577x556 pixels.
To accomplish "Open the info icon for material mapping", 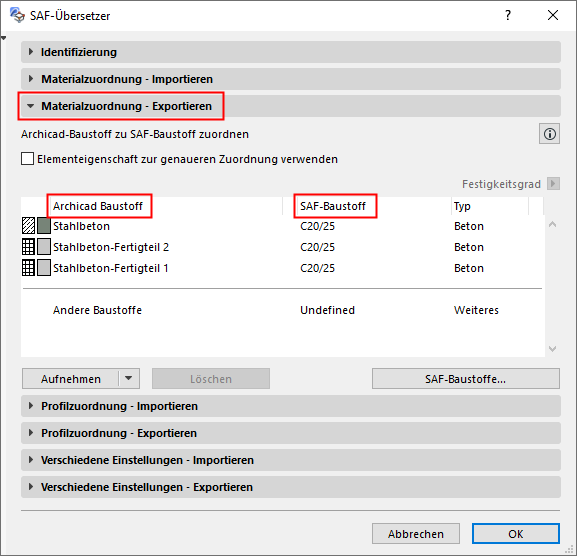I will coord(549,134).
